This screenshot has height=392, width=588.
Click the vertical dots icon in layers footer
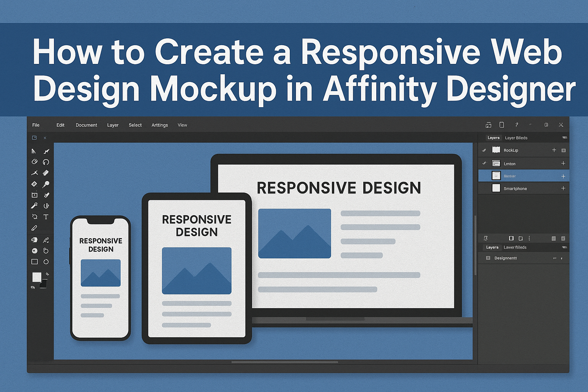pos(529,238)
